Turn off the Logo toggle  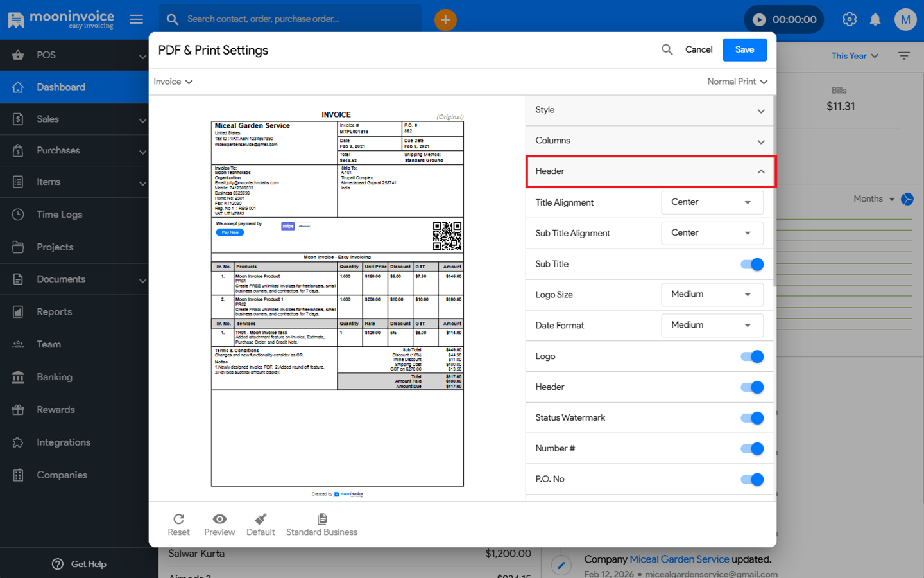pos(752,356)
